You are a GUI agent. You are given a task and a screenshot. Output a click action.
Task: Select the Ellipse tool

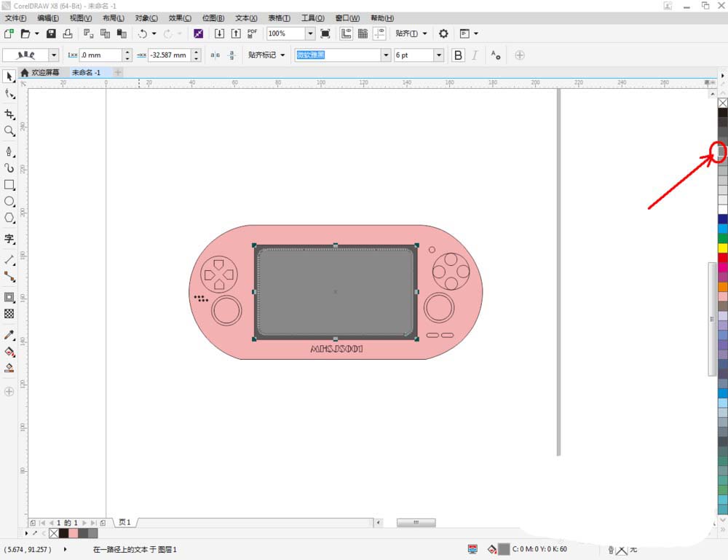[9, 202]
